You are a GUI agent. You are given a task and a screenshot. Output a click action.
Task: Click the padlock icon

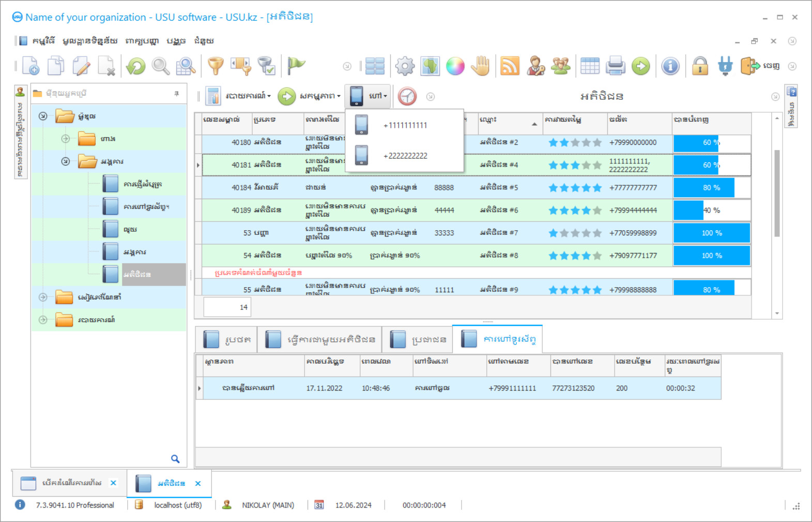coord(700,66)
